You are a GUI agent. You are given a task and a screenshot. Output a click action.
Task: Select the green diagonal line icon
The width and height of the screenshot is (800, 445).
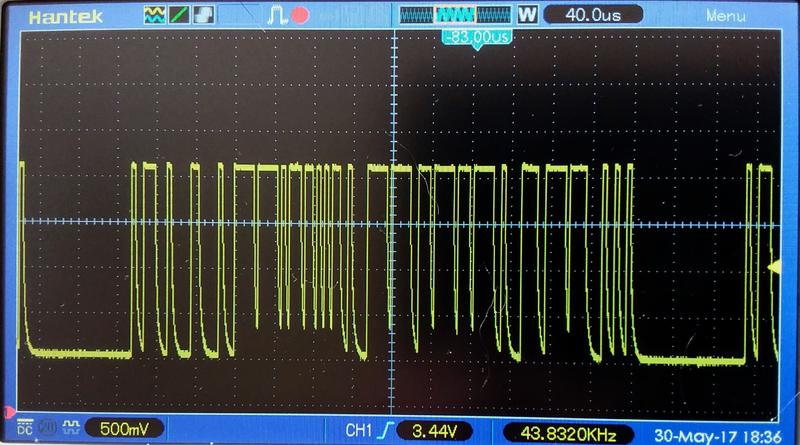(x=179, y=15)
